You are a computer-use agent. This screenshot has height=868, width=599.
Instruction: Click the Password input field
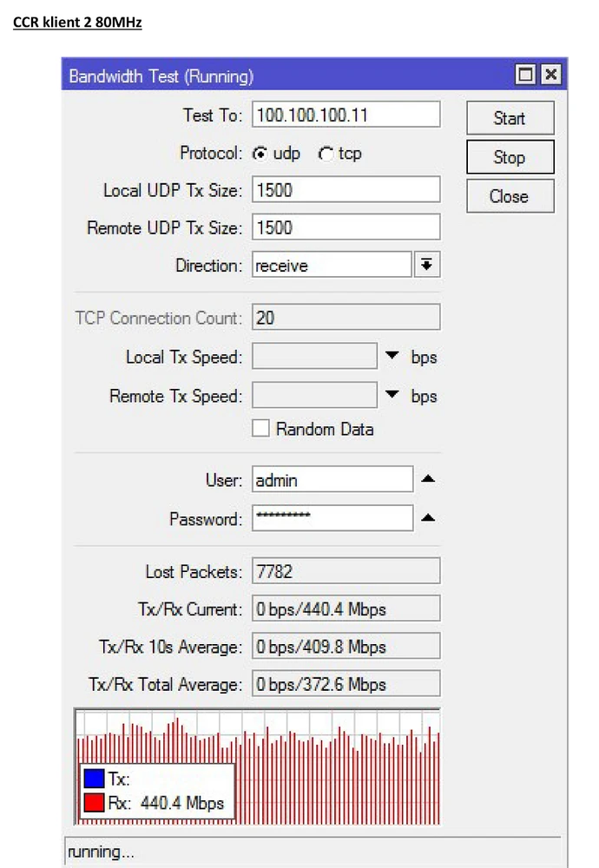(332, 518)
